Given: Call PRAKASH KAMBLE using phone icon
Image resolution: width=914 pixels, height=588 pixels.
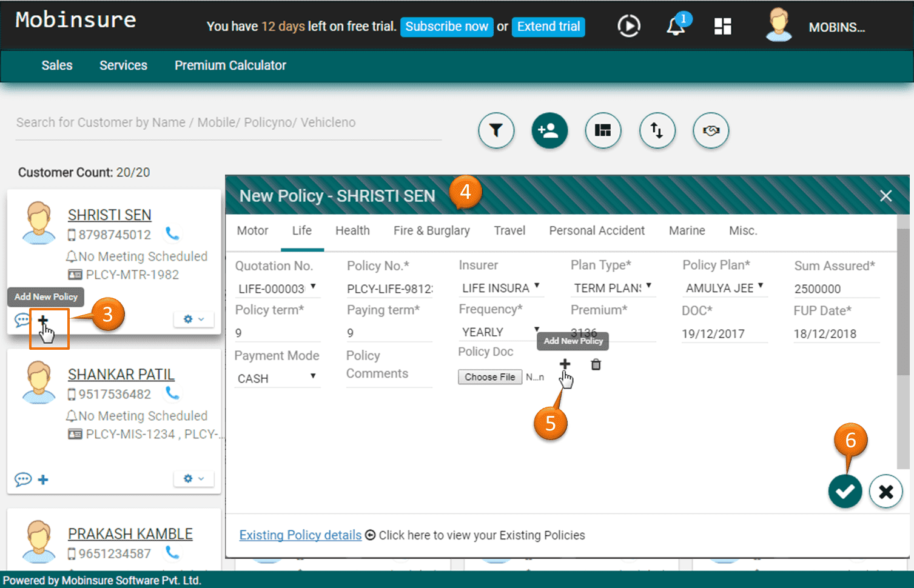Looking at the screenshot, I should pos(172,553).
